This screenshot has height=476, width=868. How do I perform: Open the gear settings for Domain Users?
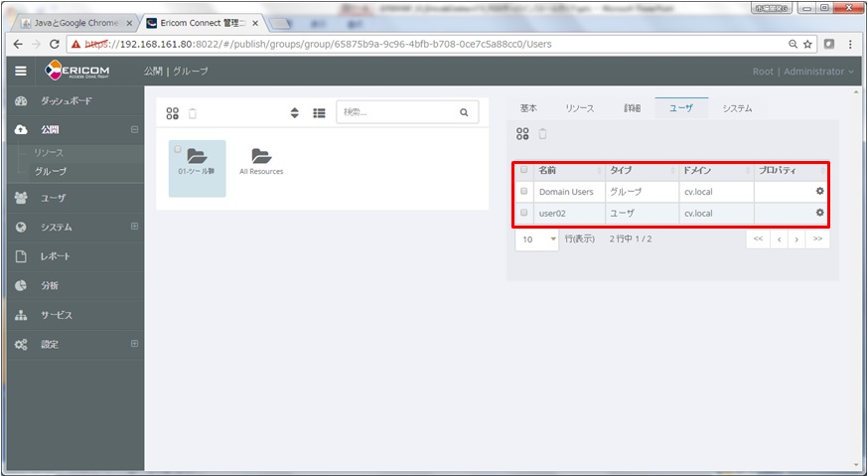819,191
